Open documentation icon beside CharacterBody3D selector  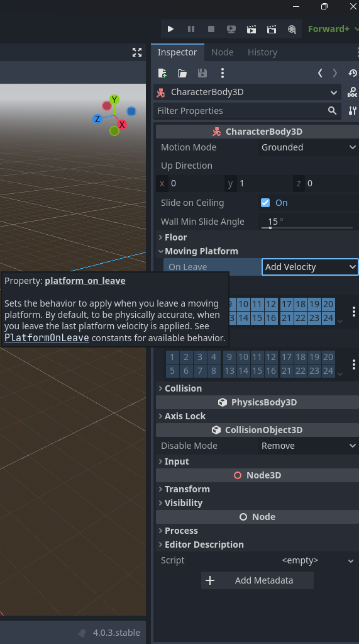(353, 92)
